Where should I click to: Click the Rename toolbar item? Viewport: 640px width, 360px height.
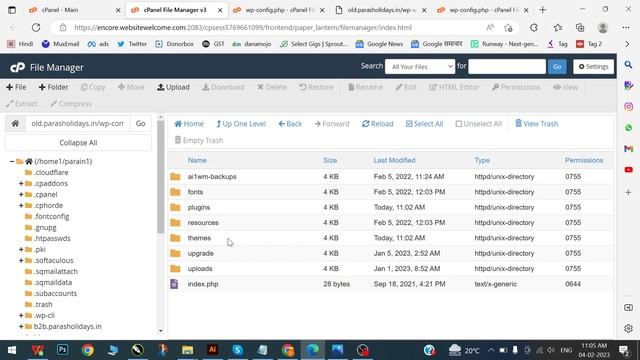coord(365,87)
